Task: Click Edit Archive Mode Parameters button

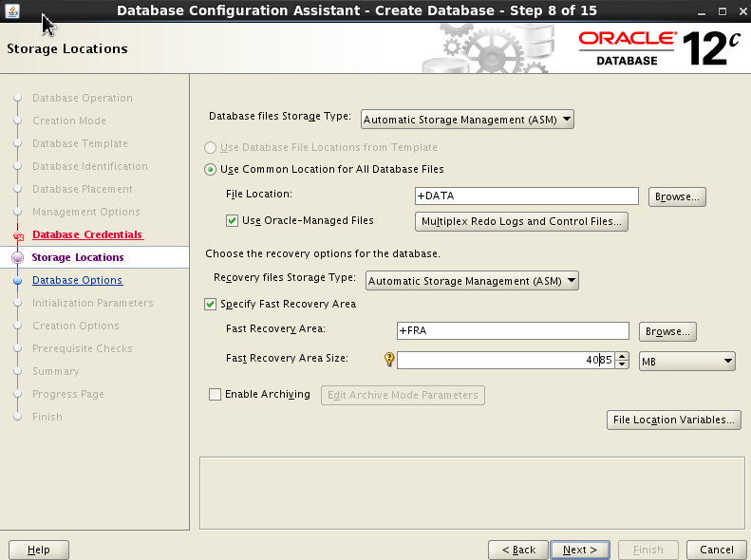Action: pyautogui.click(x=403, y=396)
